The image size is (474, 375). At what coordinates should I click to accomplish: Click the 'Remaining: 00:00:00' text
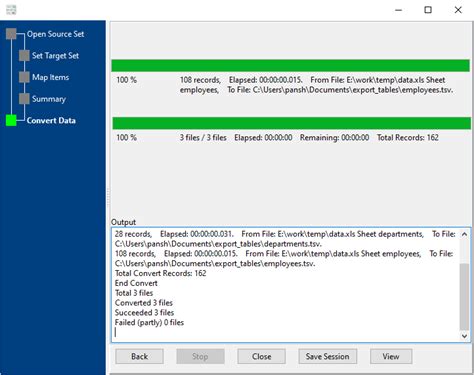tap(334, 138)
